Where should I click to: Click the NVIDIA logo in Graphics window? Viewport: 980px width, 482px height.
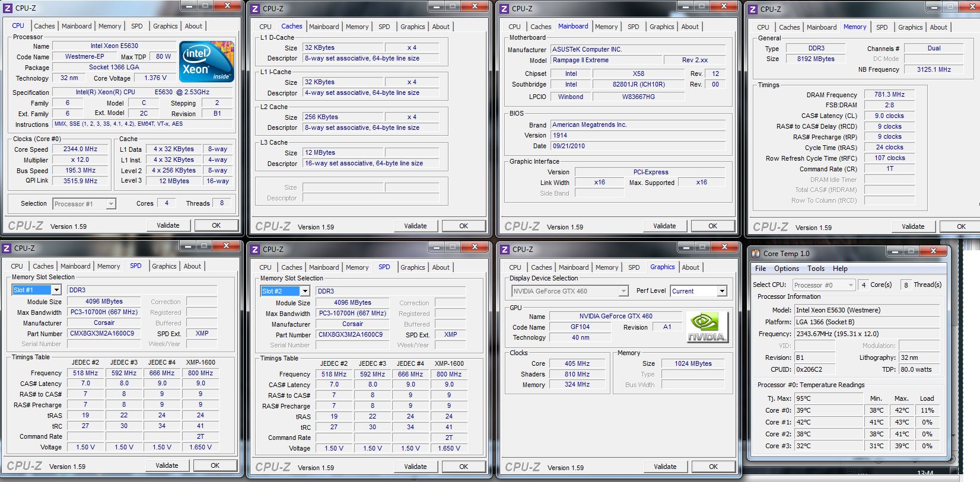[707, 327]
